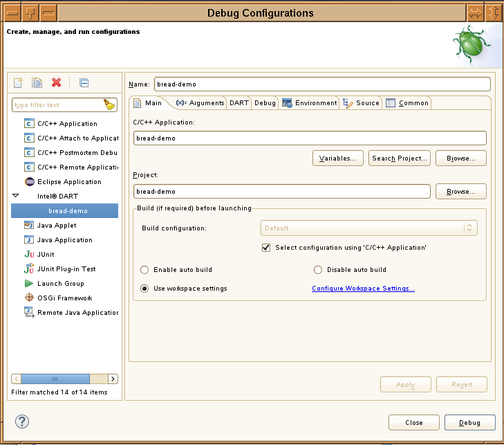Click the red Delete configuration icon
This screenshot has width=504, height=445.
point(57,83)
